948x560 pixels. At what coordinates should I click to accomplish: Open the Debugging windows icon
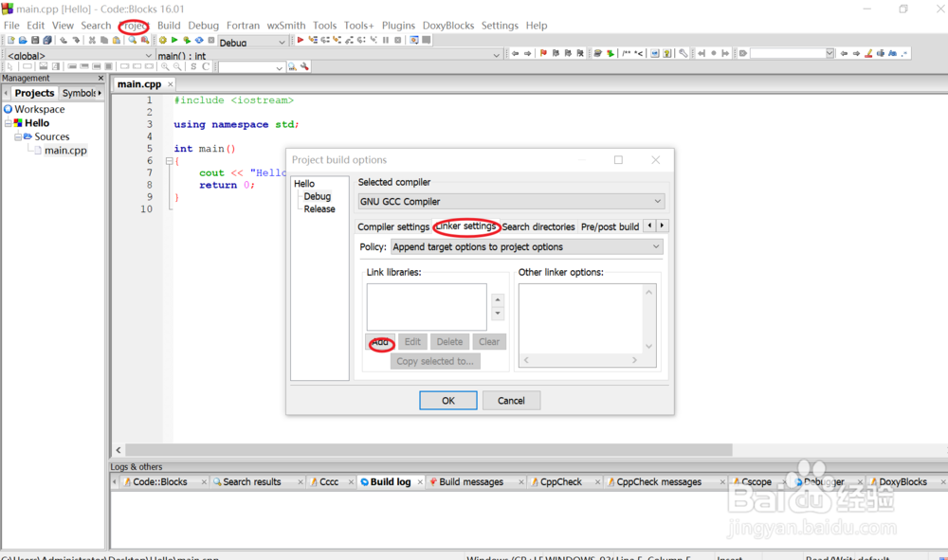click(x=414, y=40)
